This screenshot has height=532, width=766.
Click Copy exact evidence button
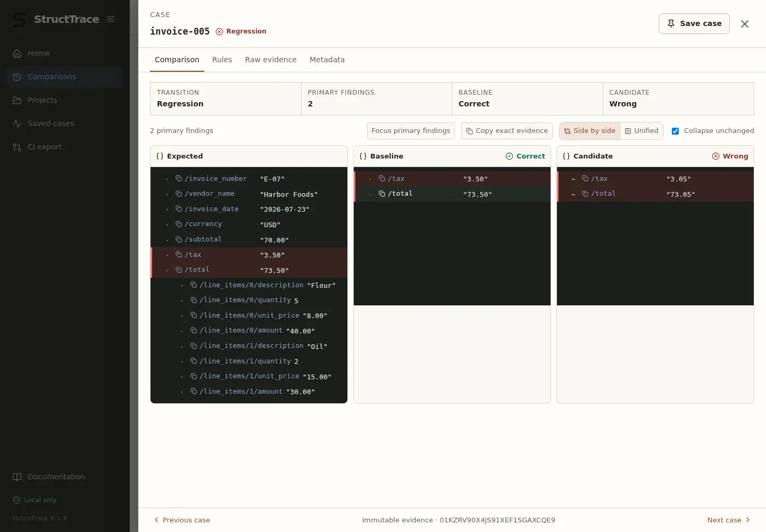coord(507,131)
